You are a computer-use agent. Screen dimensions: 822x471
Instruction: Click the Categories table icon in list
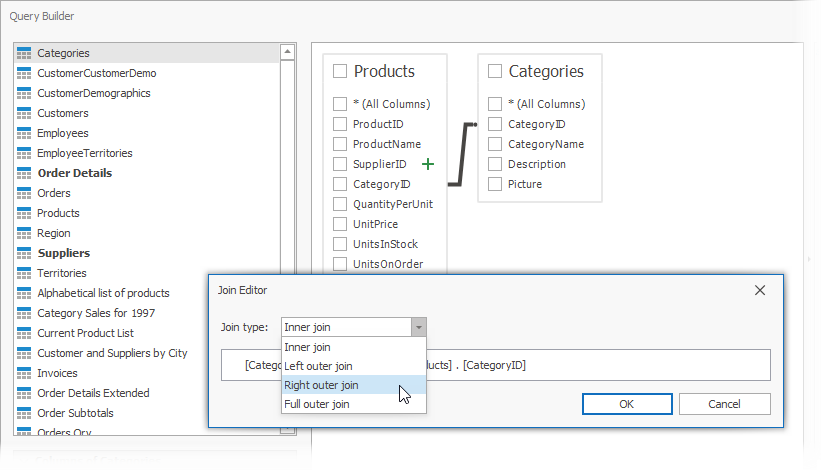[x=24, y=53]
